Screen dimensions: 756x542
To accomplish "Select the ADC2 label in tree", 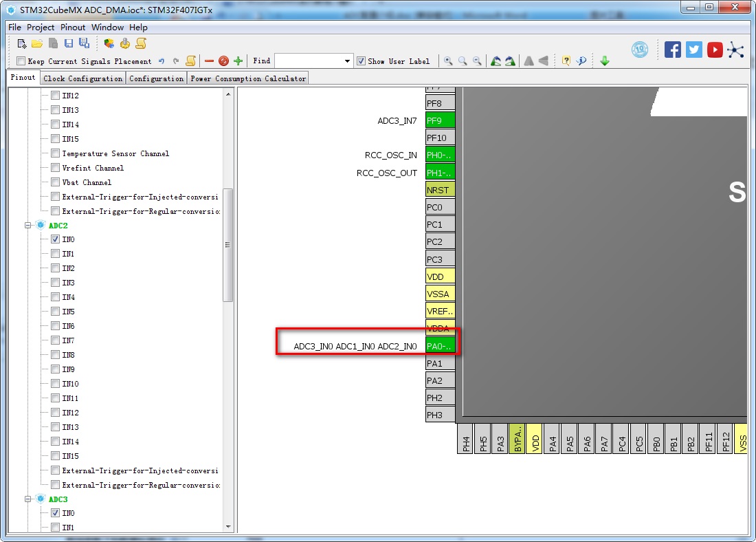I will (58, 226).
